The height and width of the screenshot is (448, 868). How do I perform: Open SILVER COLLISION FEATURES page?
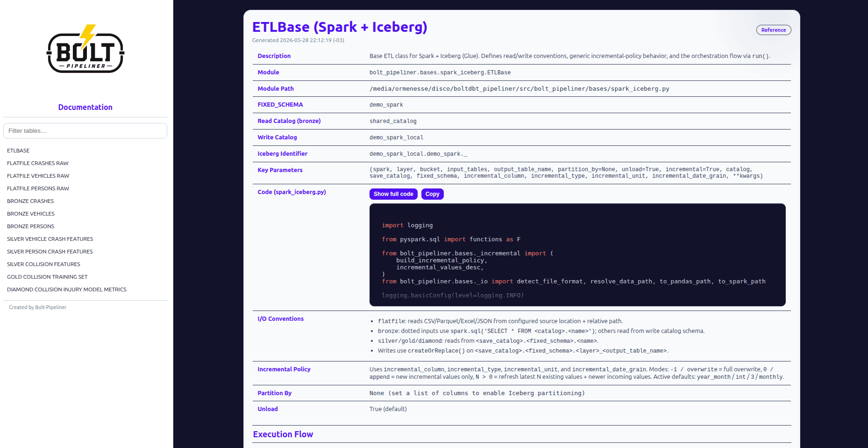44,264
